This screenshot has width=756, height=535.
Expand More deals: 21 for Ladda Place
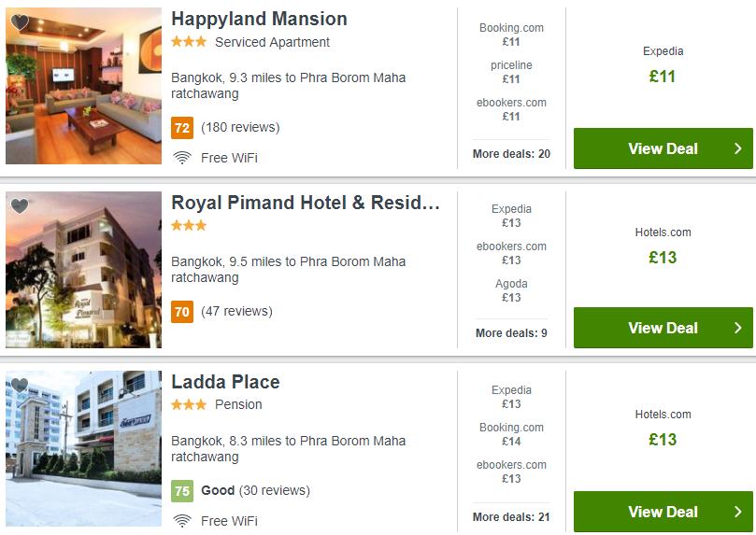(511, 516)
